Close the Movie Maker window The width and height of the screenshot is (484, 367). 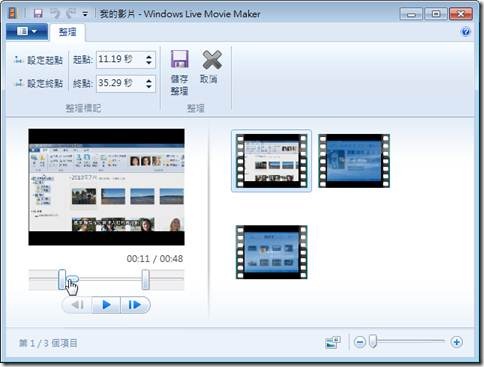coord(461,14)
